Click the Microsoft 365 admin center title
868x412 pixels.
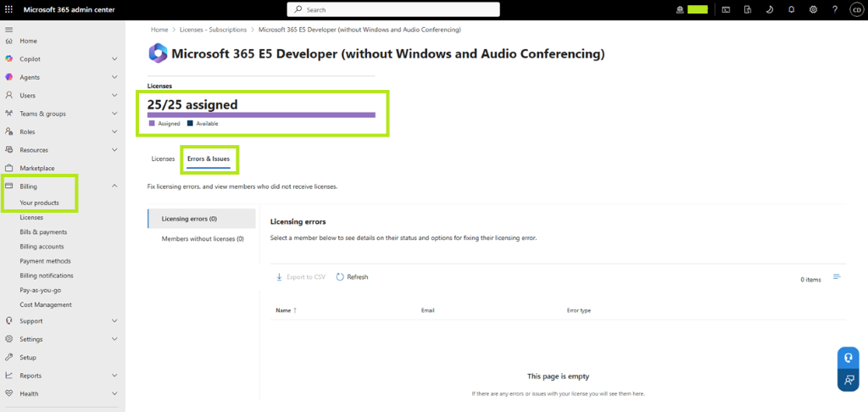(70, 9)
